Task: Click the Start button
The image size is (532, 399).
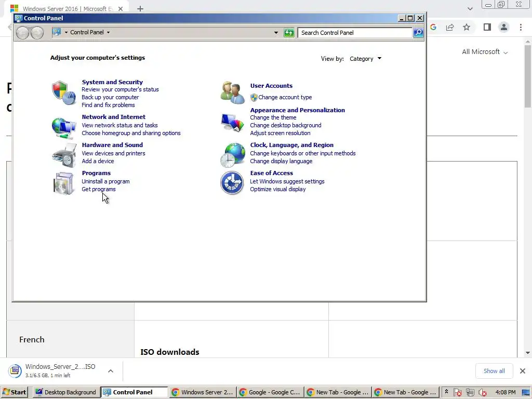Action: (15, 392)
